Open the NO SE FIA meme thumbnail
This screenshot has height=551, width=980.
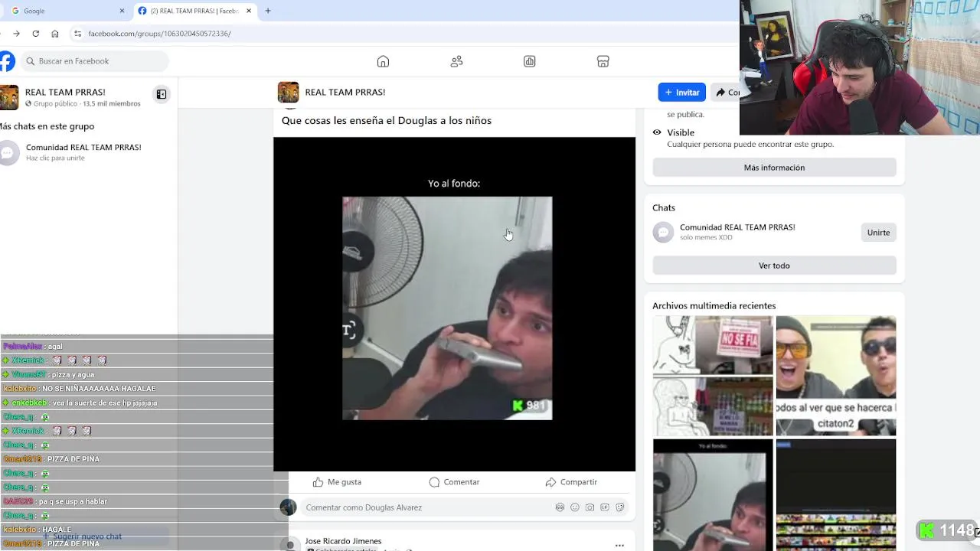point(713,376)
